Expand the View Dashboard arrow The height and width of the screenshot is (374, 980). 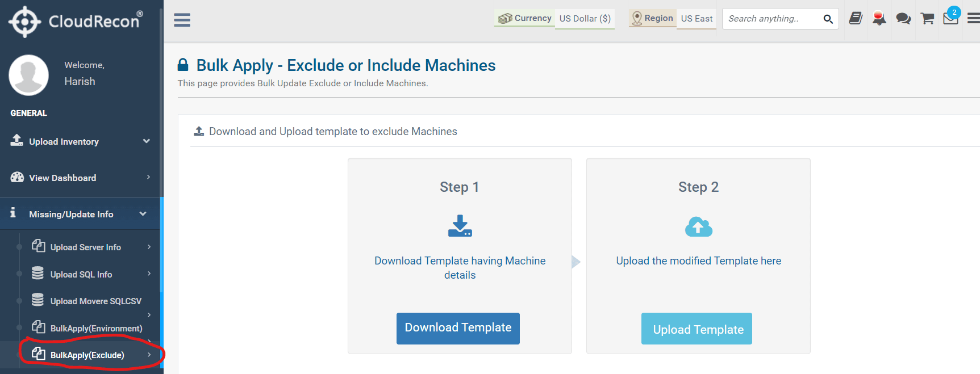(x=148, y=177)
